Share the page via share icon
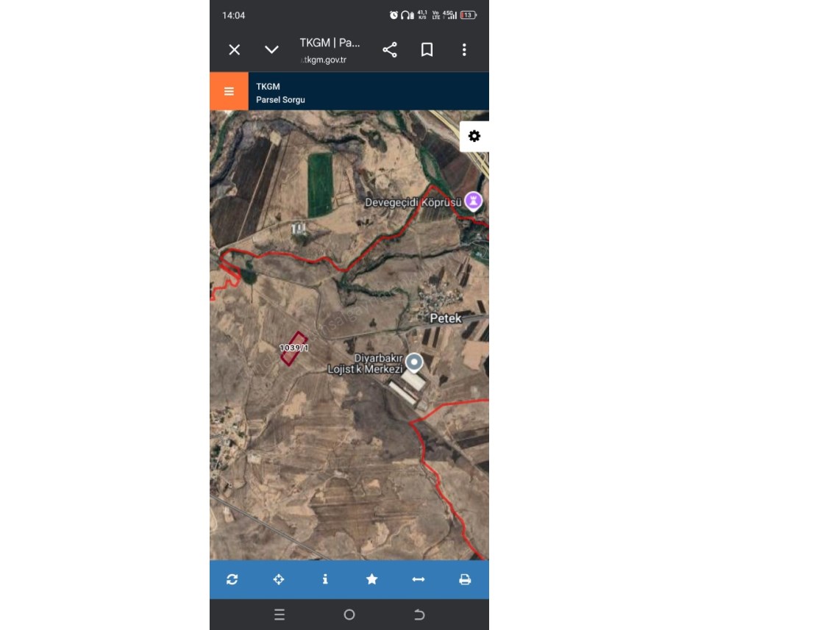The width and height of the screenshot is (840, 630). 389,50
